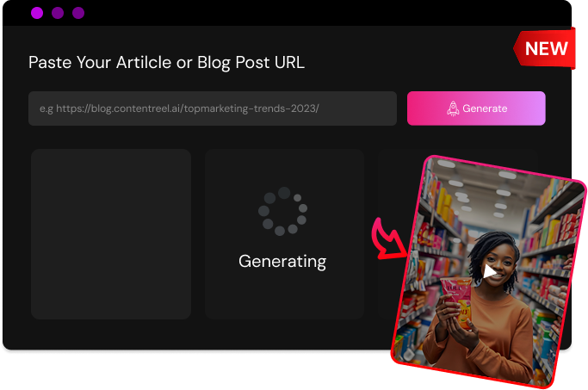Click the black window title bar

coord(287,13)
